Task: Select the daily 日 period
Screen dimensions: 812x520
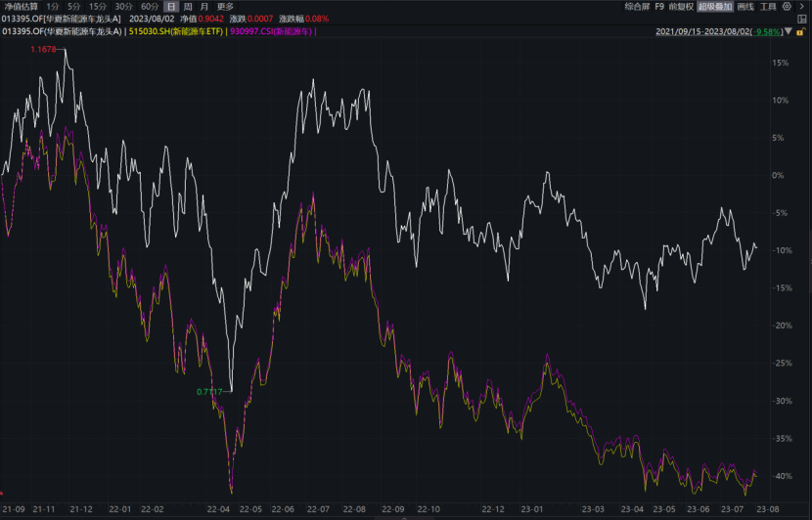Action: tap(171, 6)
